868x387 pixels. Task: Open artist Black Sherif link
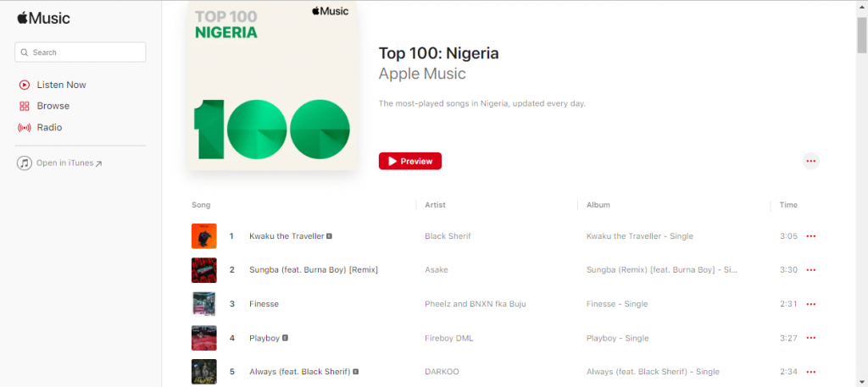pyautogui.click(x=448, y=236)
